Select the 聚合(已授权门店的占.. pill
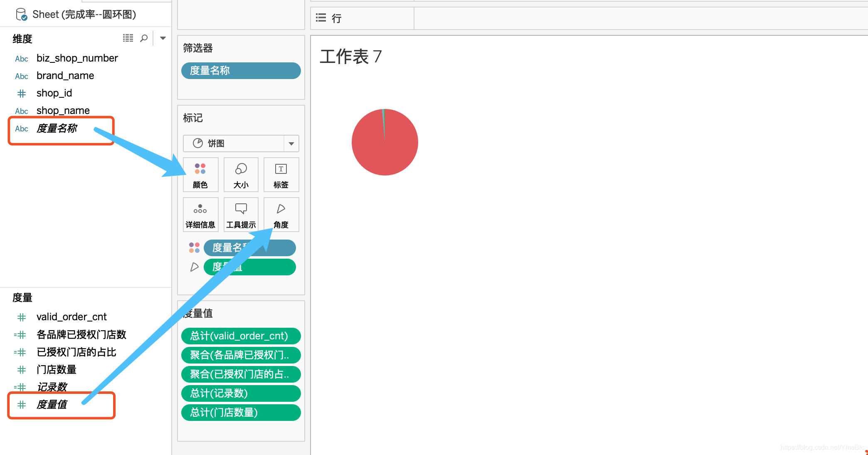Viewport: 868px width, 455px height. [241, 374]
